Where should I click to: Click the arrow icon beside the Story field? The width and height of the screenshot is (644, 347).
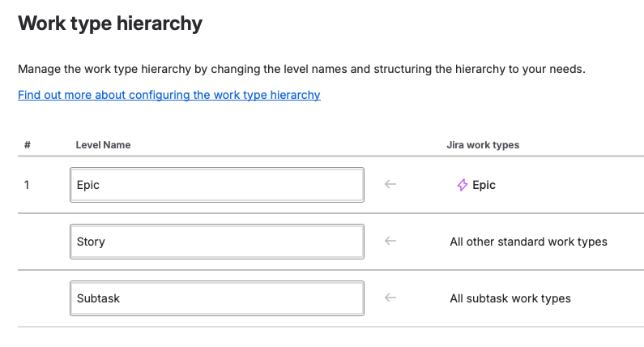point(390,242)
